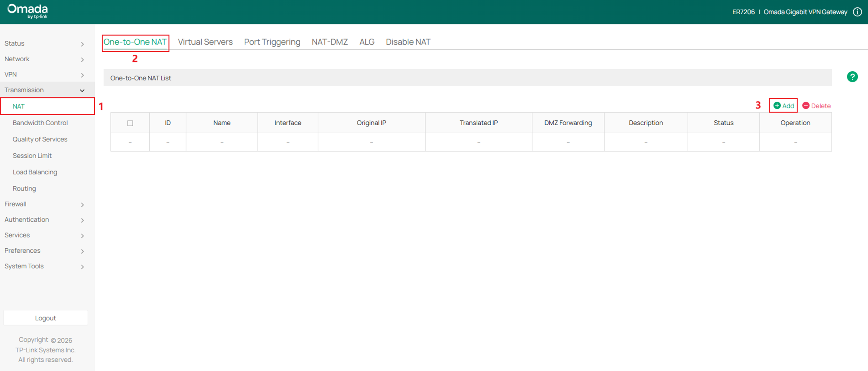The height and width of the screenshot is (371, 868).
Task: Open the Disable NAT tab
Action: (x=408, y=42)
